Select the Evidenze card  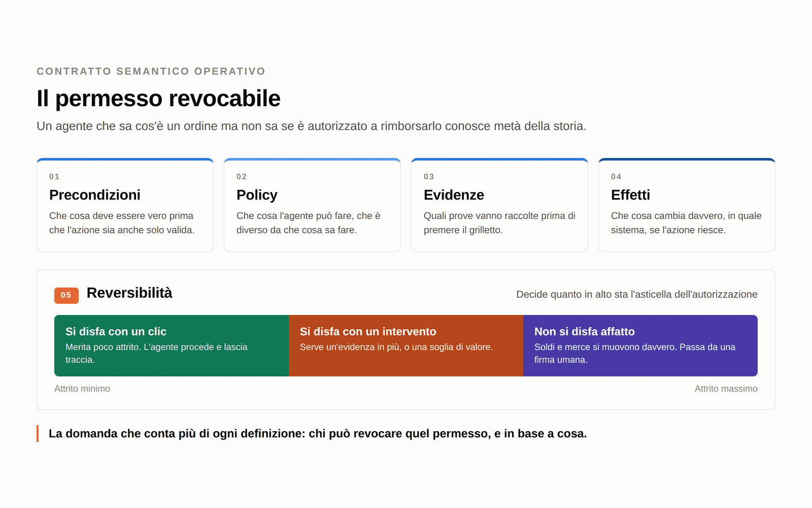point(499,205)
